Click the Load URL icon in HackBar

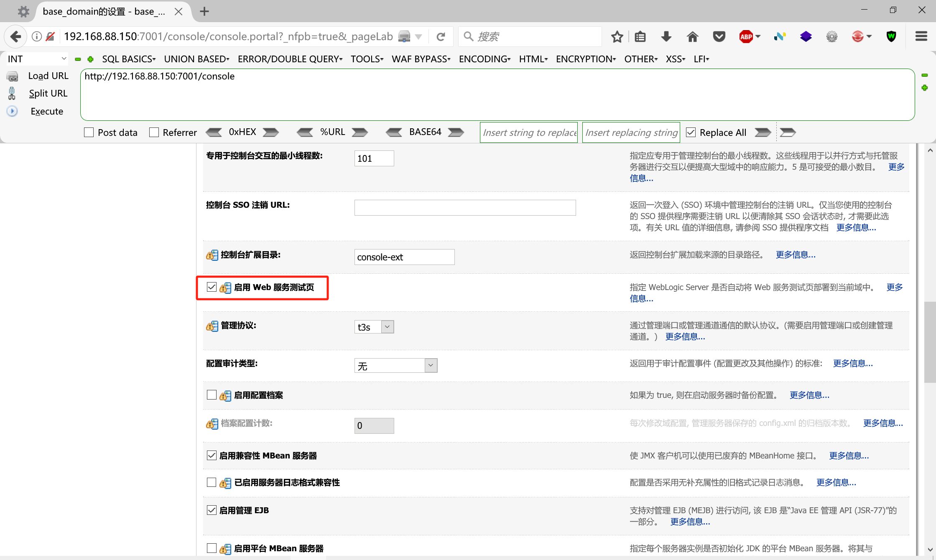[13, 76]
